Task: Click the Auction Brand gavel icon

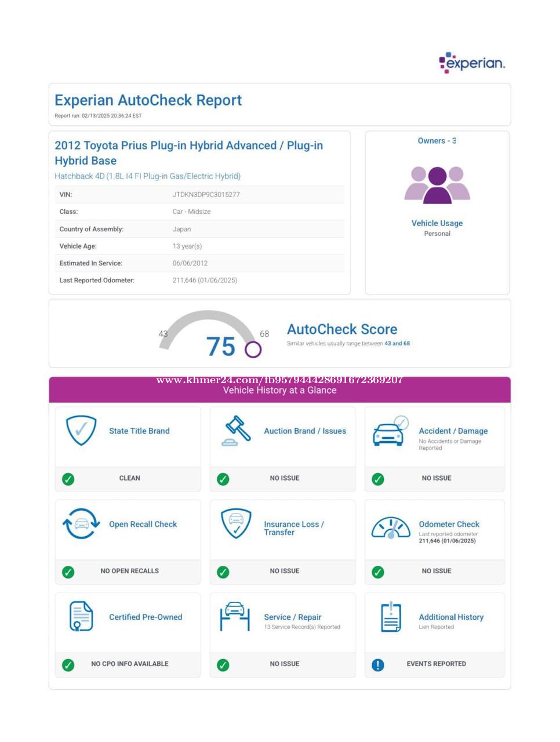Action: 237,431
